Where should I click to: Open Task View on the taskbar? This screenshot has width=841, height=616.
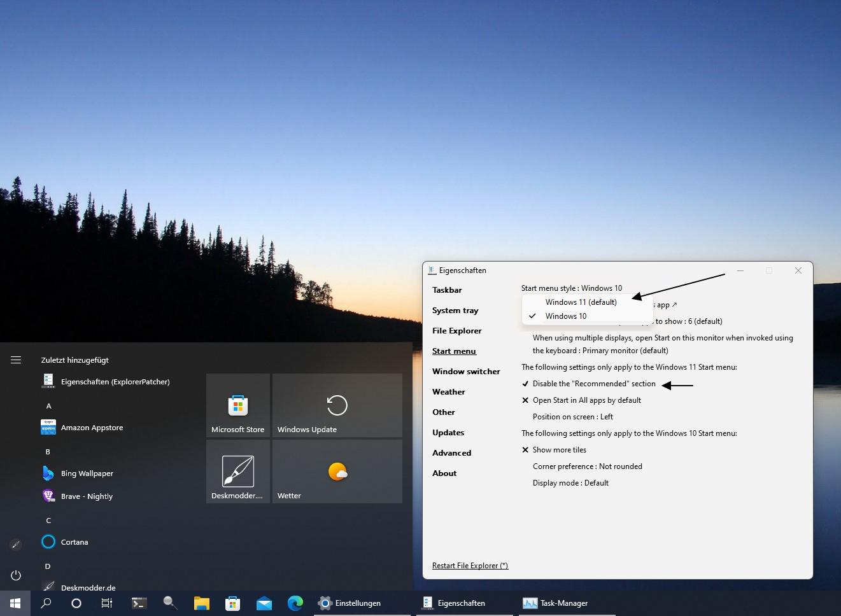click(x=107, y=603)
